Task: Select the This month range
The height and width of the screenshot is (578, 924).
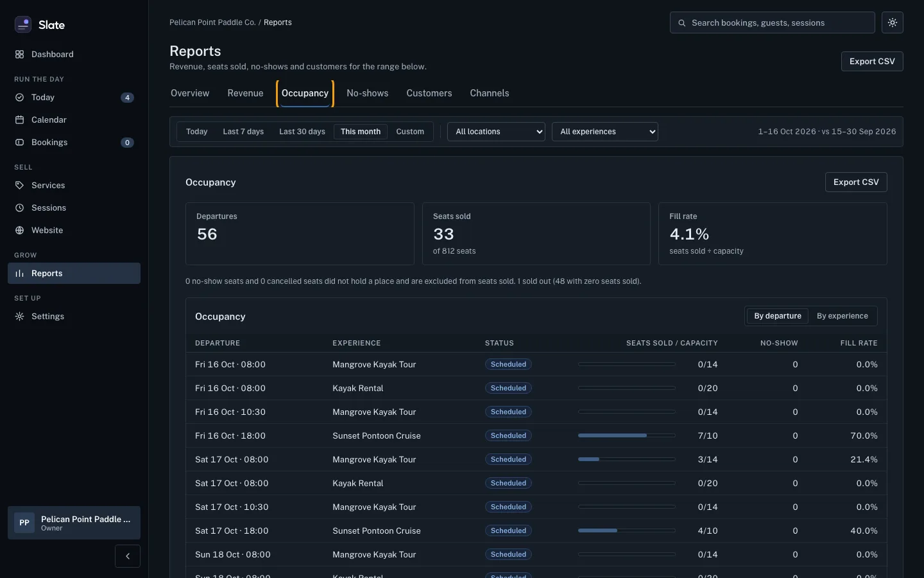Action: tap(361, 132)
